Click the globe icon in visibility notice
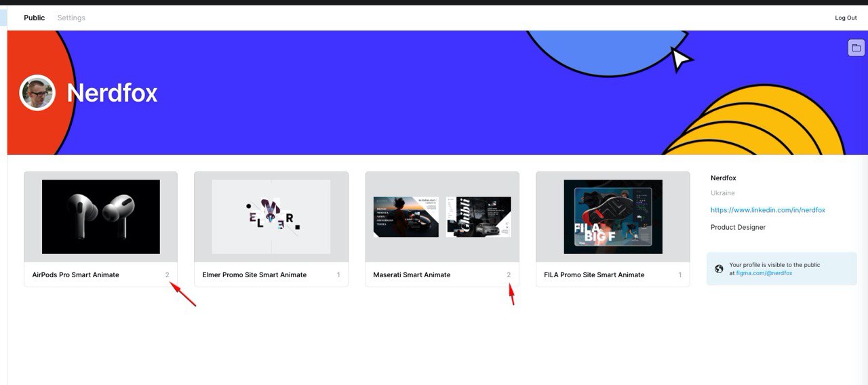Image resolution: width=868 pixels, height=385 pixels. point(719,269)
